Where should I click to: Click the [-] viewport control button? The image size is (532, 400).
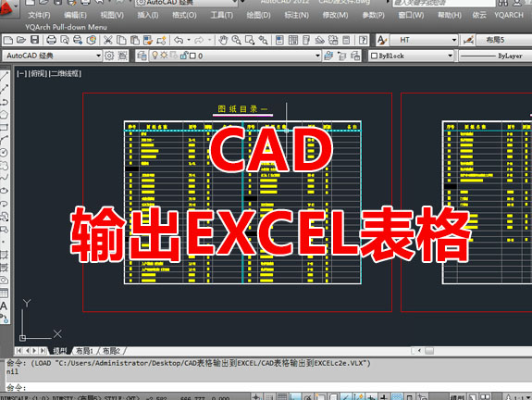[x=21, y=73]
